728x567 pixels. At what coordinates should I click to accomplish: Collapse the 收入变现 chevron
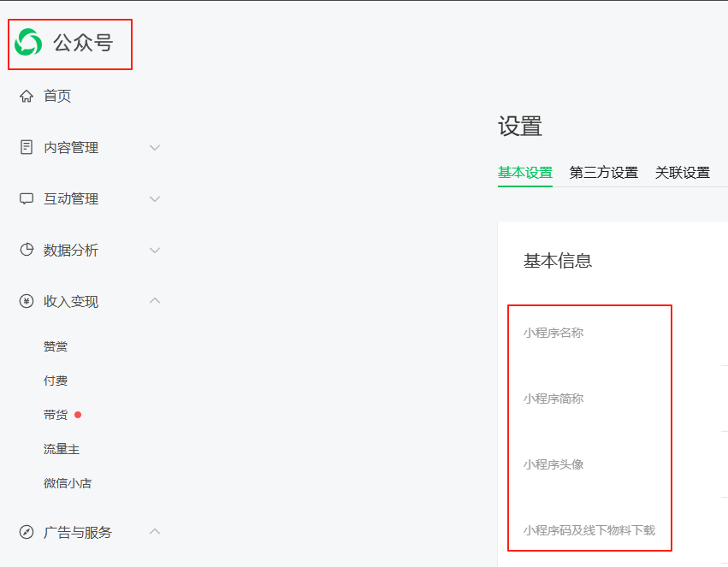155,301
